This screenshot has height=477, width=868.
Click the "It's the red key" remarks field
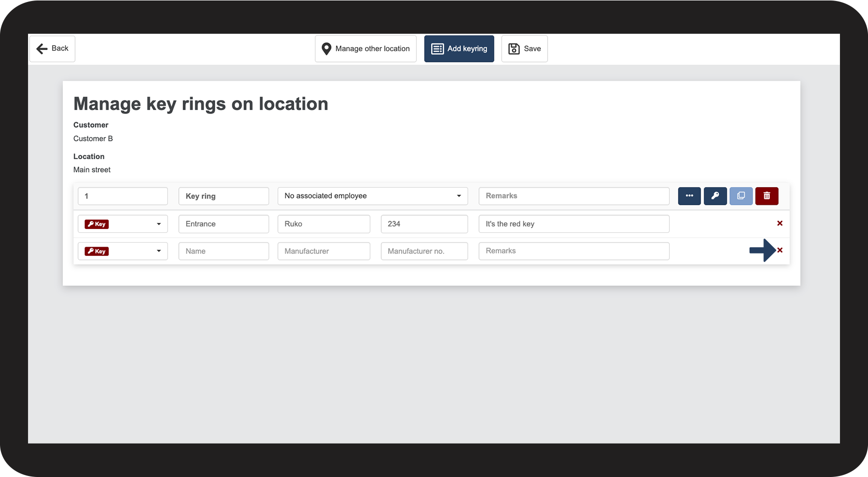click(x=574, y=224)
